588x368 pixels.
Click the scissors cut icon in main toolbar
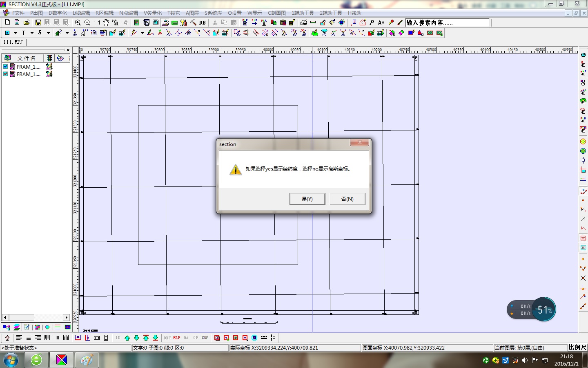[215, 22]
